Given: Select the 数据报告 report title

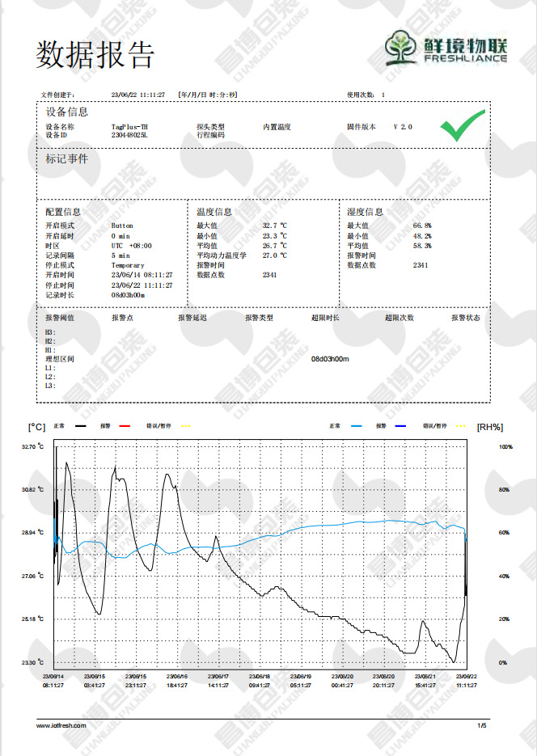Looking at the screenshot, I should click(95, 54).
